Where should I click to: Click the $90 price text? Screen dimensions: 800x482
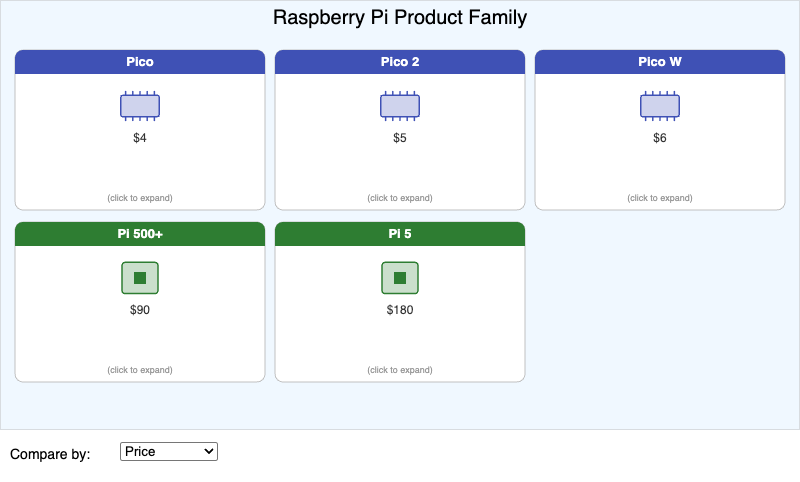click(x=140, y=310)
